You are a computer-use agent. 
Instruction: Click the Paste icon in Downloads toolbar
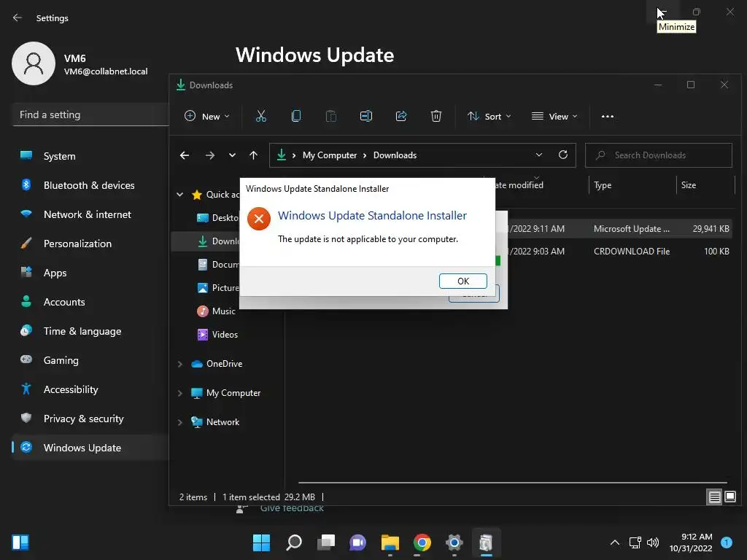tap(330, 116)
